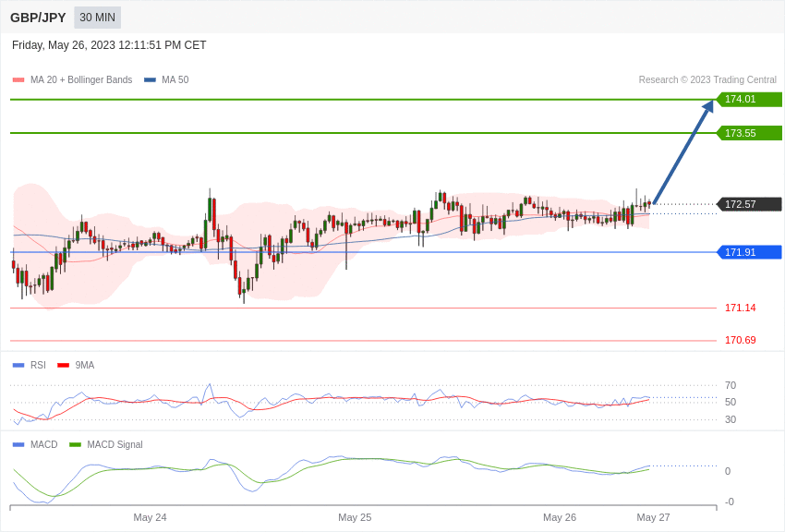The image size is (785, 532).
Task: Select the 171.91 pivot price tag
Action: click(x=750, y=252)
